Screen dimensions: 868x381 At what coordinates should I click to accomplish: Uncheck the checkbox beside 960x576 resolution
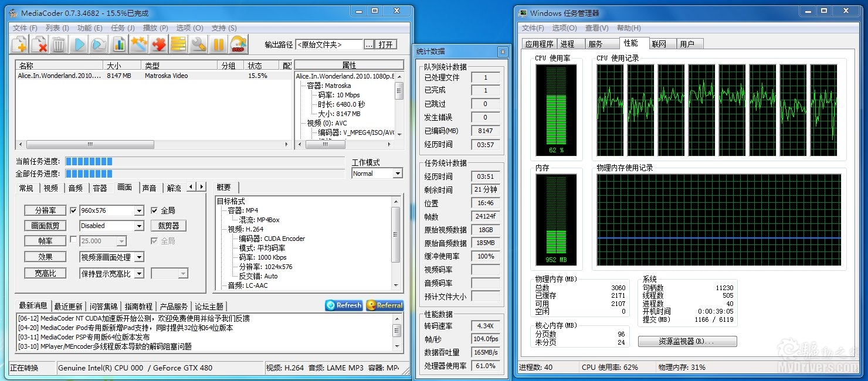[x=73, y=210]
